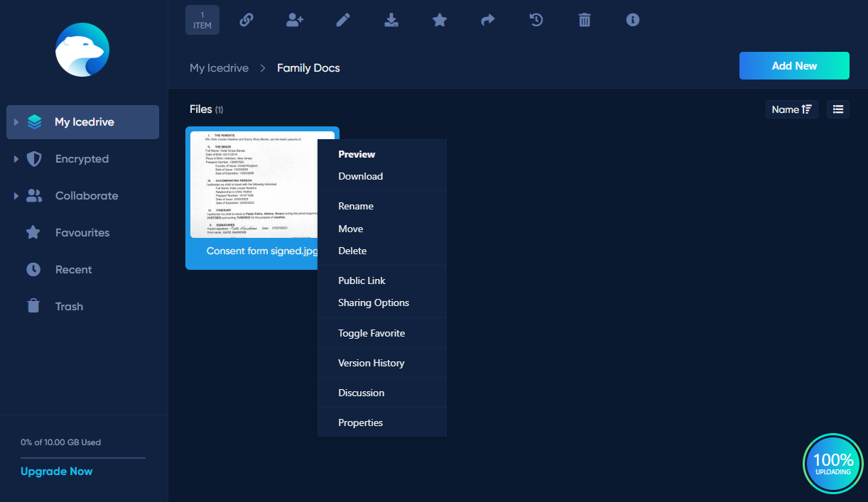Image resolution: width=868 pixels, height=502 pixels.
Task: Toggle Favorite from the context menu
Action: pos(371,332)
